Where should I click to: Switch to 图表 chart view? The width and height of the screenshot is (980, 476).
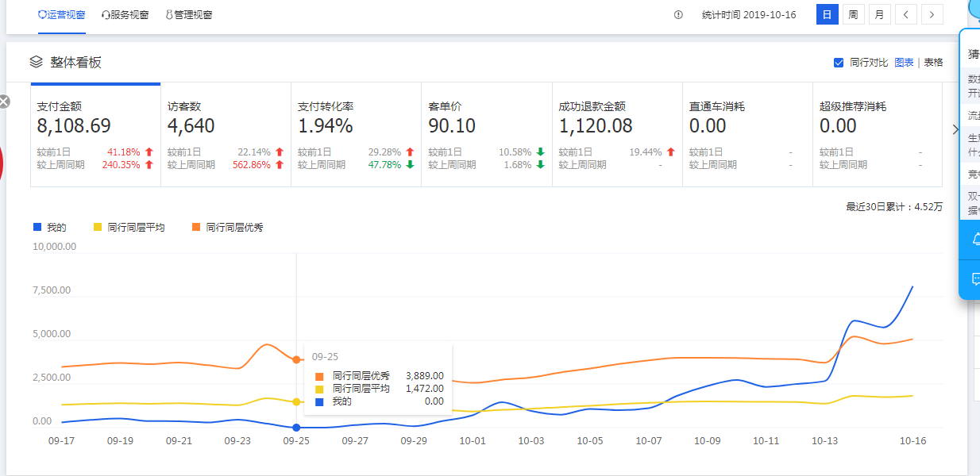904,63
